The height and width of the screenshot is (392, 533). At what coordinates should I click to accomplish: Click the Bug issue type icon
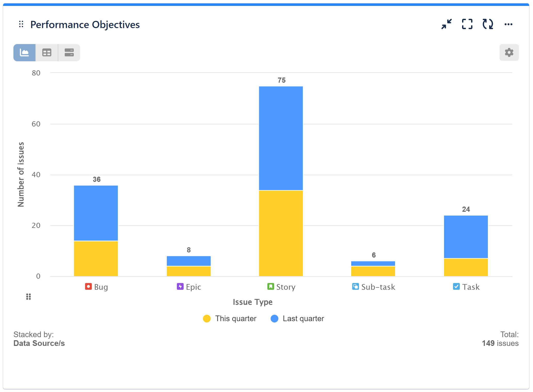tap(88, 287)
